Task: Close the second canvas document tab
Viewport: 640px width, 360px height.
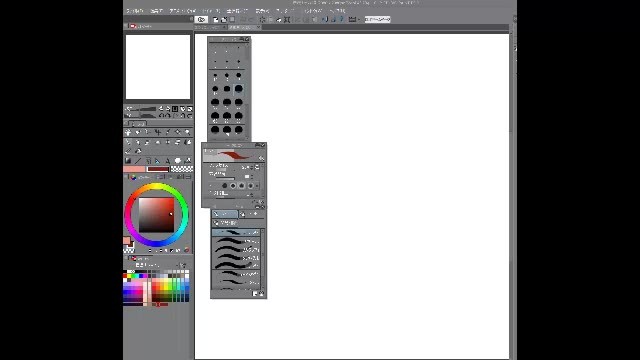Action: pos(258,27)
